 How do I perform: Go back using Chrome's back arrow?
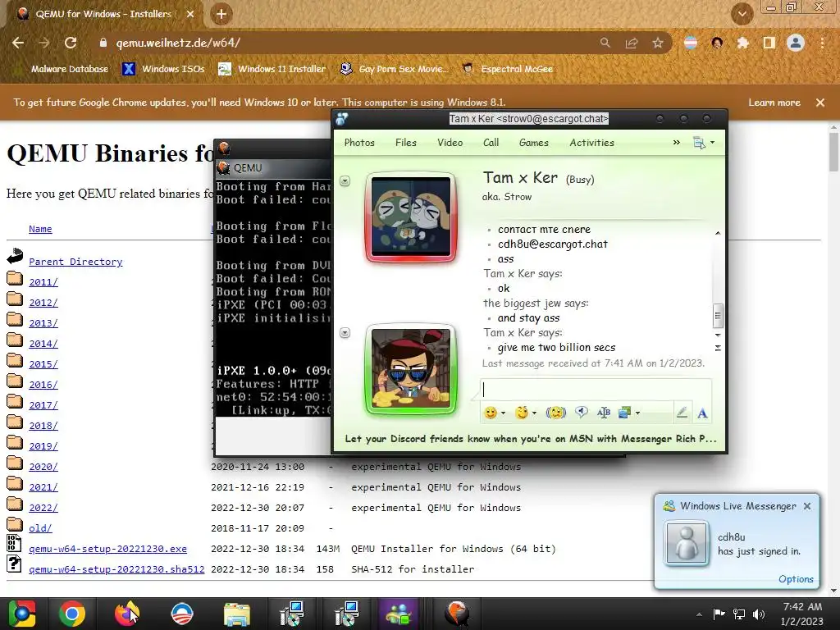(x=18, y=43)
